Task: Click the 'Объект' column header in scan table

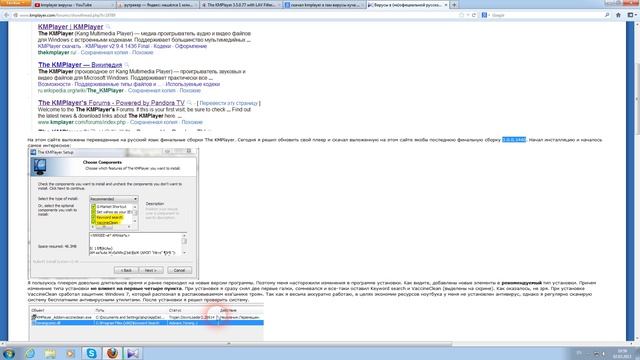Action: click(x=38, y=311)
